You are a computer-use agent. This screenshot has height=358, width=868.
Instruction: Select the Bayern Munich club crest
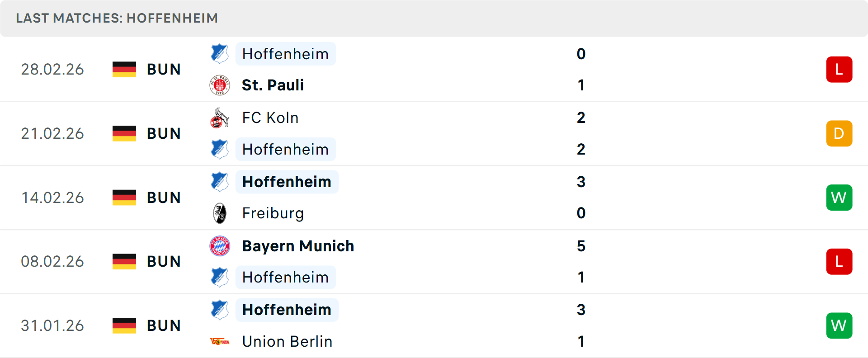220,246
